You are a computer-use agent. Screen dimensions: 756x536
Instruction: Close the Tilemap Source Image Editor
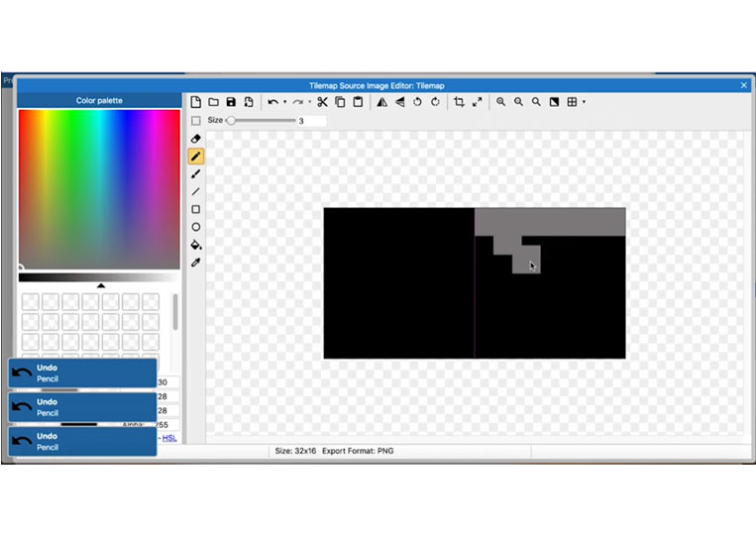pos(744,85)
